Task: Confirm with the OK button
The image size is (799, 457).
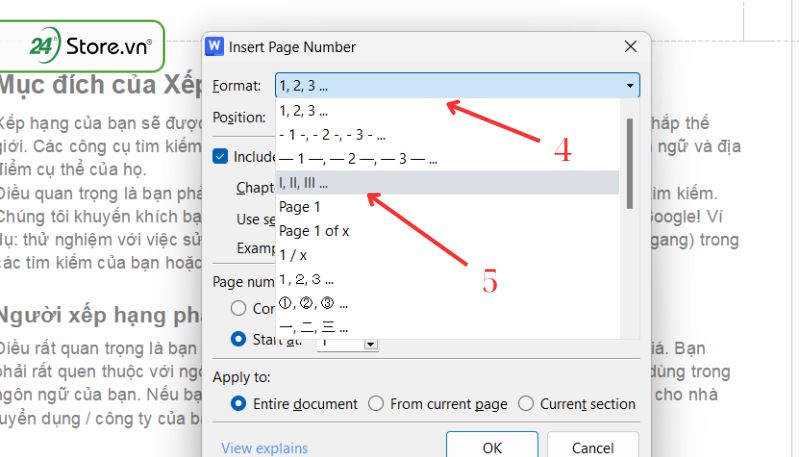Action: pyautogui.click(x=492, y=445)
